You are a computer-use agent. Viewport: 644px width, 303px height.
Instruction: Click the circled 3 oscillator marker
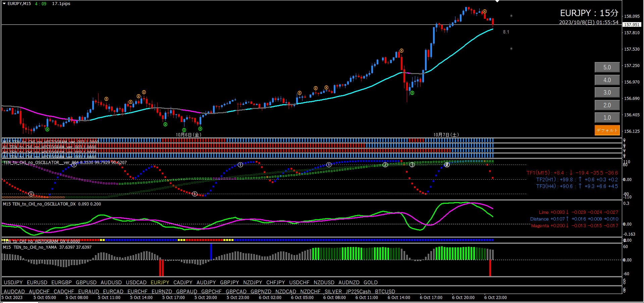tap(412, 165)
